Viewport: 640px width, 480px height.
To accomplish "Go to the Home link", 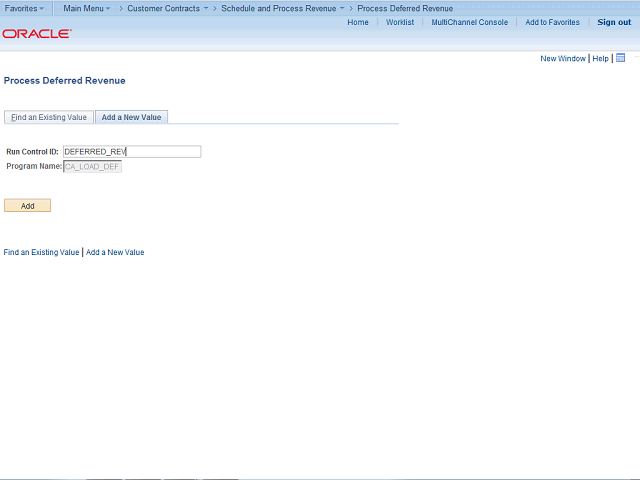I will tap(358, 22).
